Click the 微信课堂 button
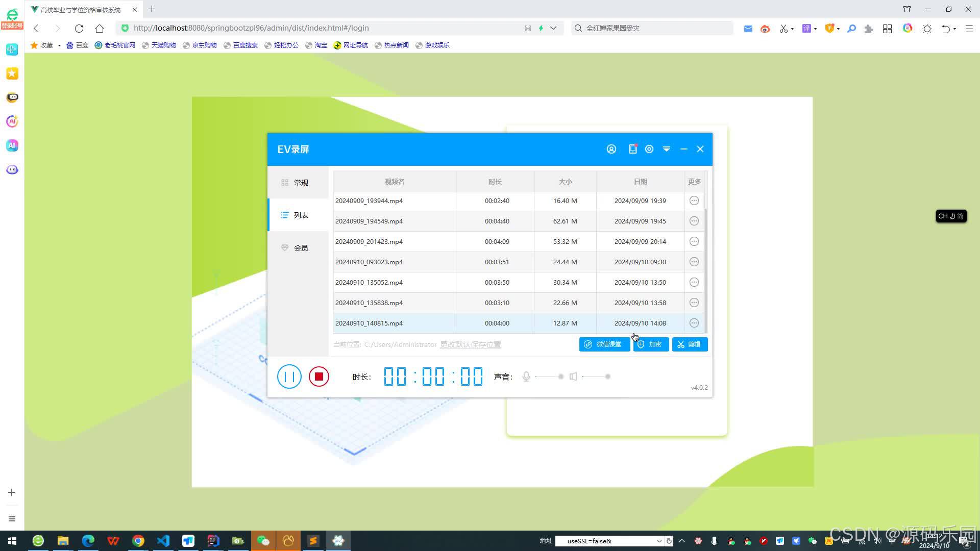 coord(604,344)
